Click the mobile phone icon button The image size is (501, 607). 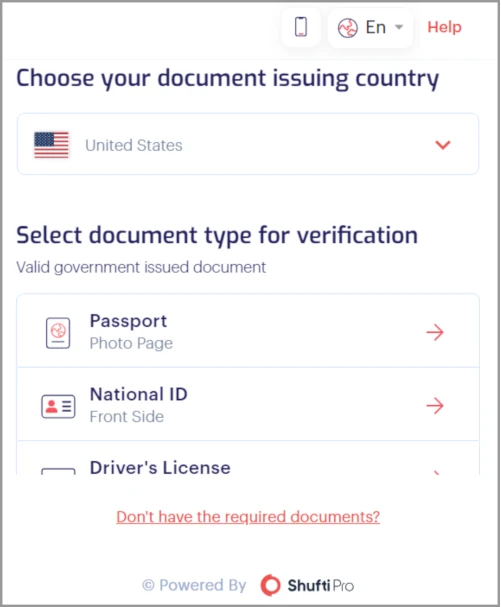pos(301,27)
